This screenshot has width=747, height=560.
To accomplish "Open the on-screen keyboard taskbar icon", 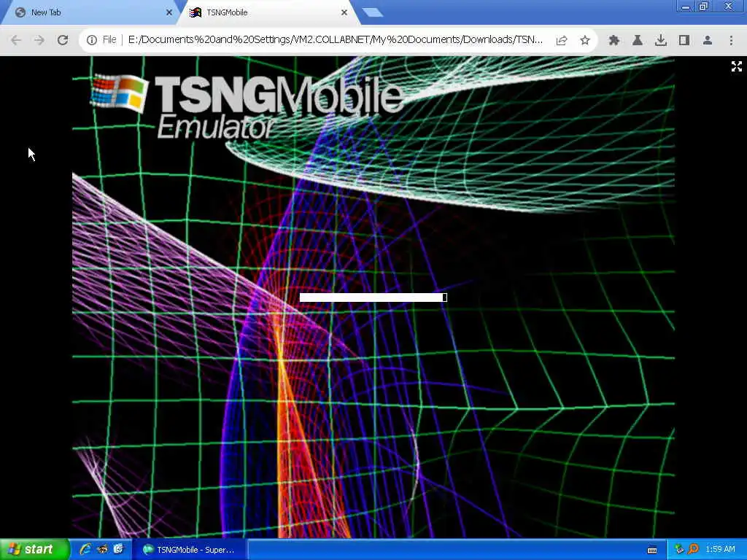I will pos(652,550).
